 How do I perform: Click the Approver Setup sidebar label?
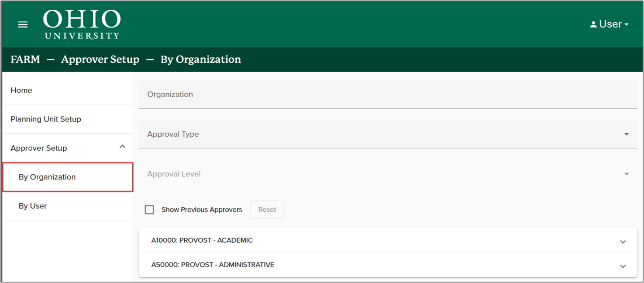point(39,148)
